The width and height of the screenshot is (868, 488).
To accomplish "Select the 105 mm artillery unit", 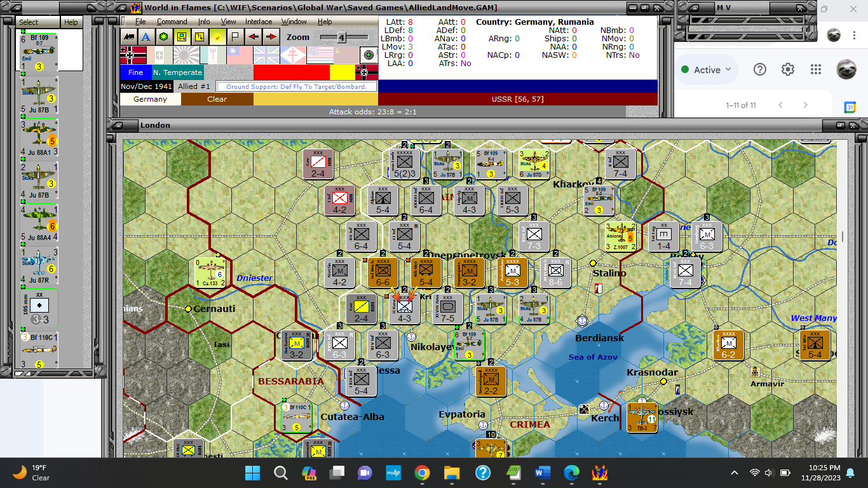I will tap(39, 308).
